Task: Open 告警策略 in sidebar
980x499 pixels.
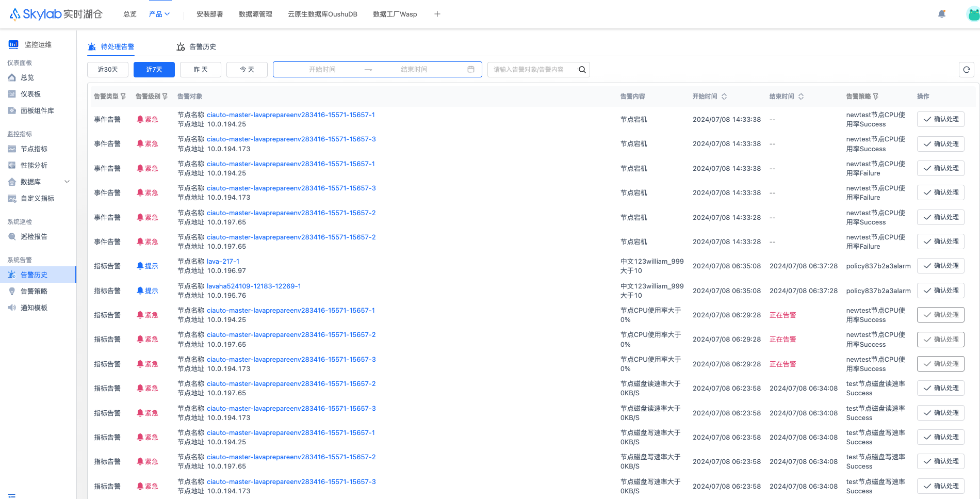Action: pos(34,291)
